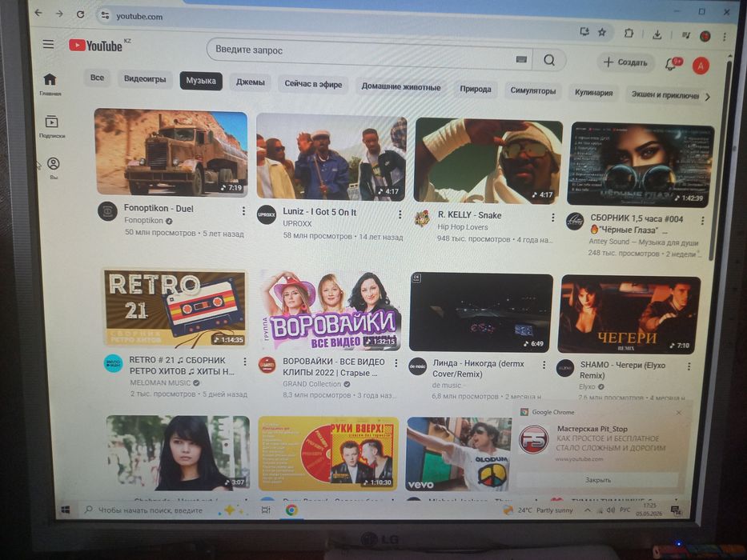Select the Симуляторы category chip

click(533, 91)
